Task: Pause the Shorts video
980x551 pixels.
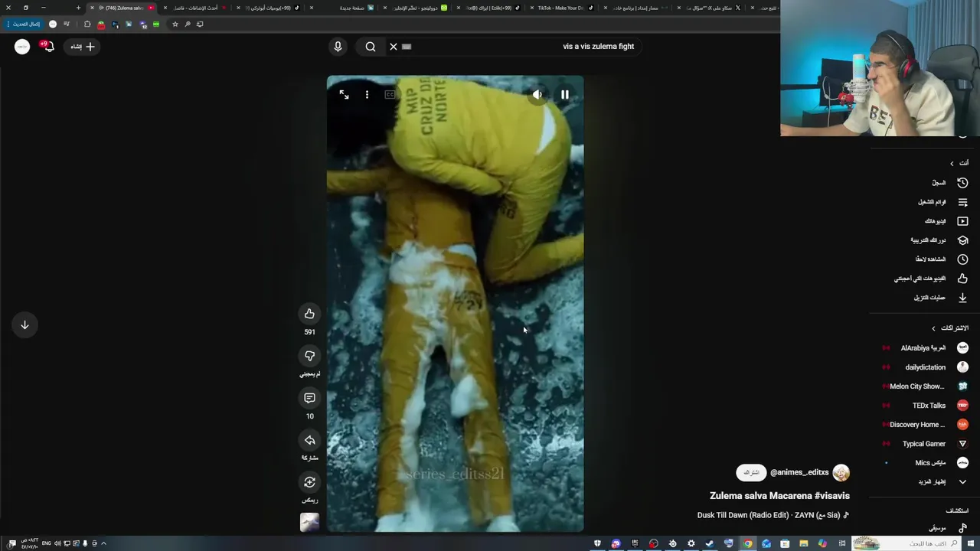Action: (x=565, y=95)
